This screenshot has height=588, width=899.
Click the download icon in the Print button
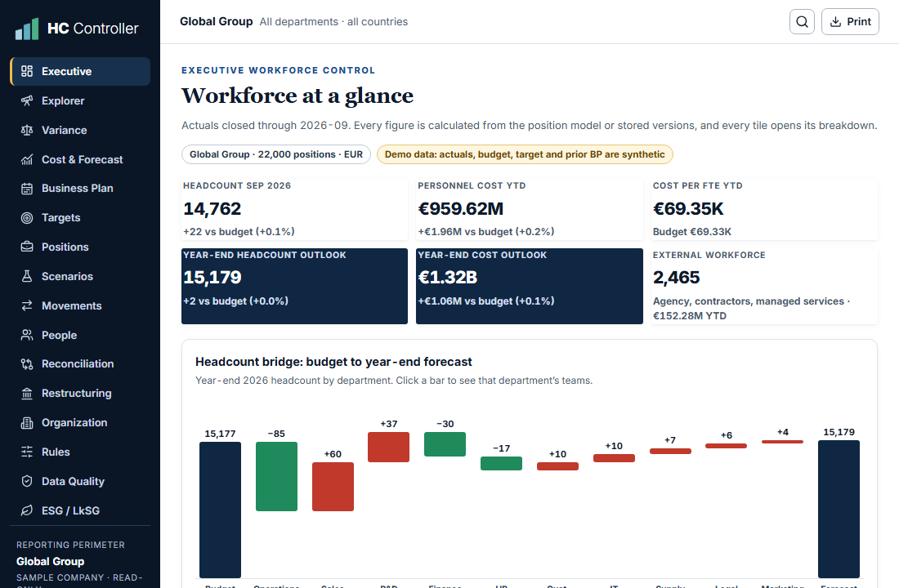pos(836,22)
